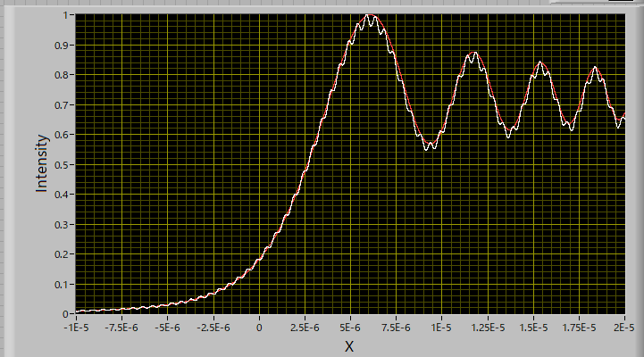The width and height of the screenshot is (644, 357).
Task: Click the second peak near 1.2E-5
Action: coord(473,54)
